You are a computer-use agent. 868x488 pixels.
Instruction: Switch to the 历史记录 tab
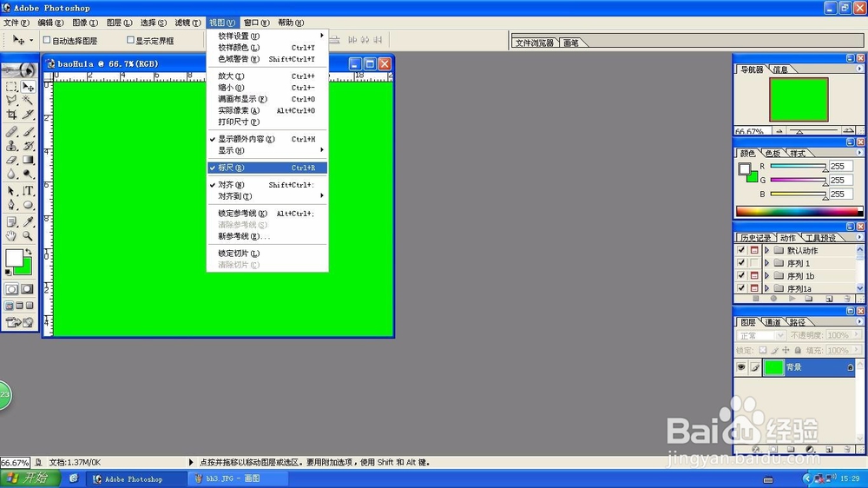click(756, 238)
